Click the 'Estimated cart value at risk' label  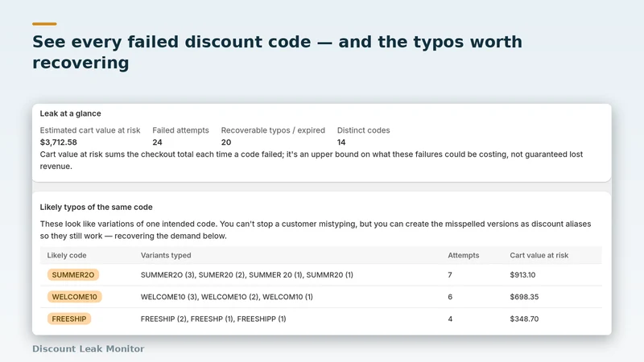[x=90, y=130]
